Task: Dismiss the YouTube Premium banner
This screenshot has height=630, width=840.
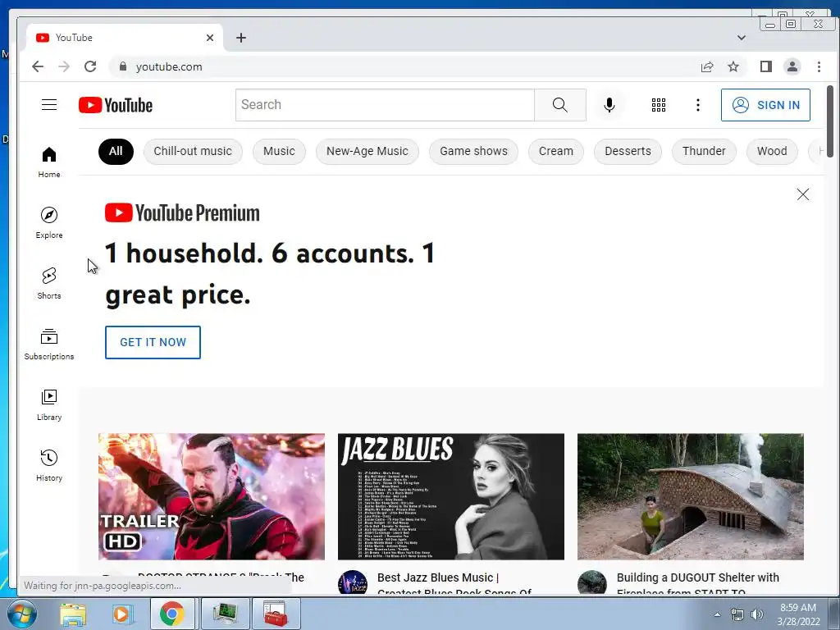Action: pyautogui.click(x=802, y=194)
